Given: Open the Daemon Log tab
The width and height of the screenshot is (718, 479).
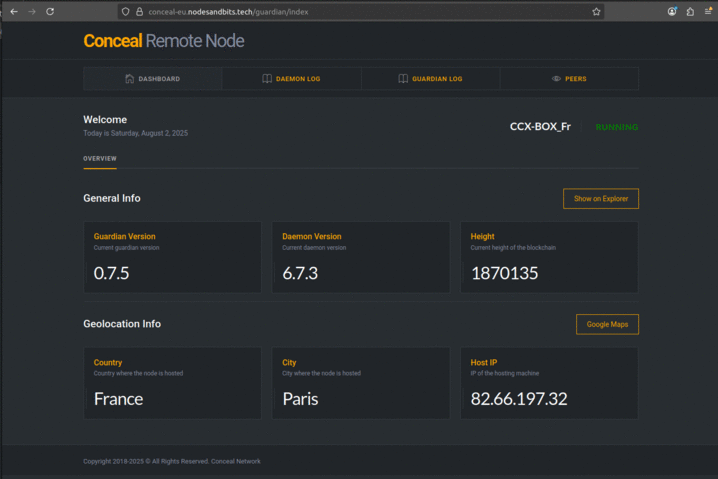Looking at the screenshot, I should pyautogui.click(x=291, y=79).
